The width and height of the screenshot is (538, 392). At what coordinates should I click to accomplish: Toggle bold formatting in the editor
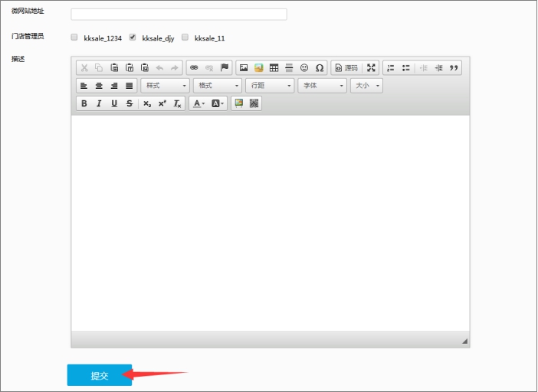point(84,103)
